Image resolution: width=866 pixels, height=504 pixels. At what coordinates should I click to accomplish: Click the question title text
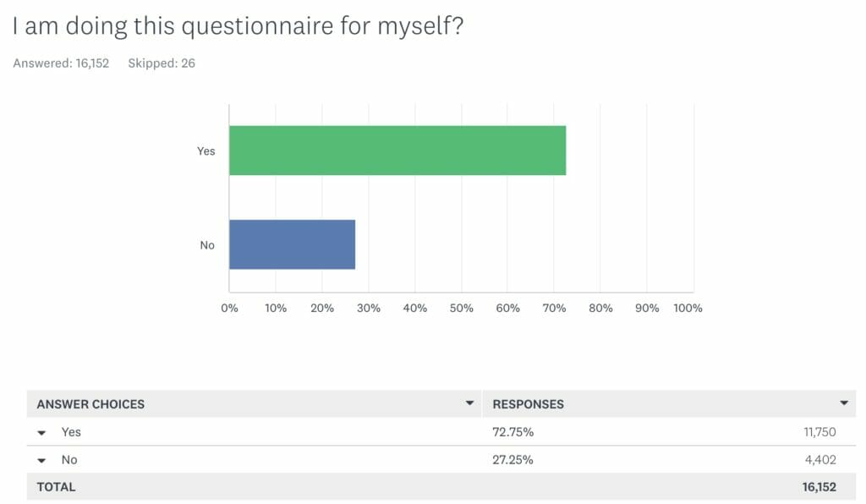[x=237, y=26]
